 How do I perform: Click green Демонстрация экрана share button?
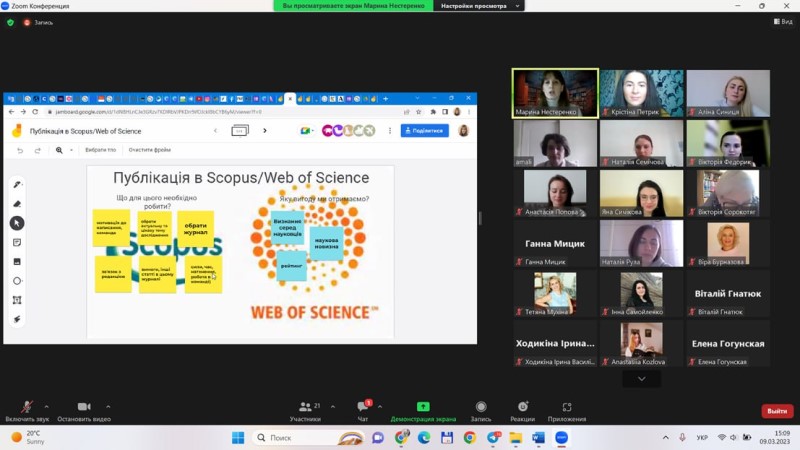click(x=423, y=411)
